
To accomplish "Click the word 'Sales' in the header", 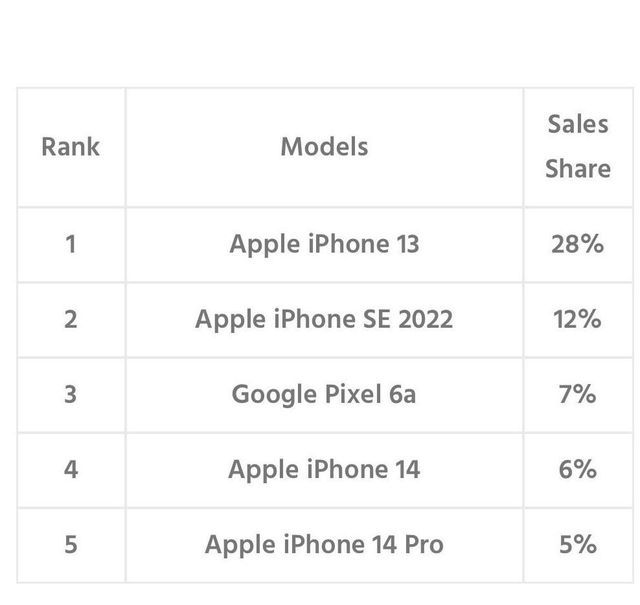I will [577, 125].
